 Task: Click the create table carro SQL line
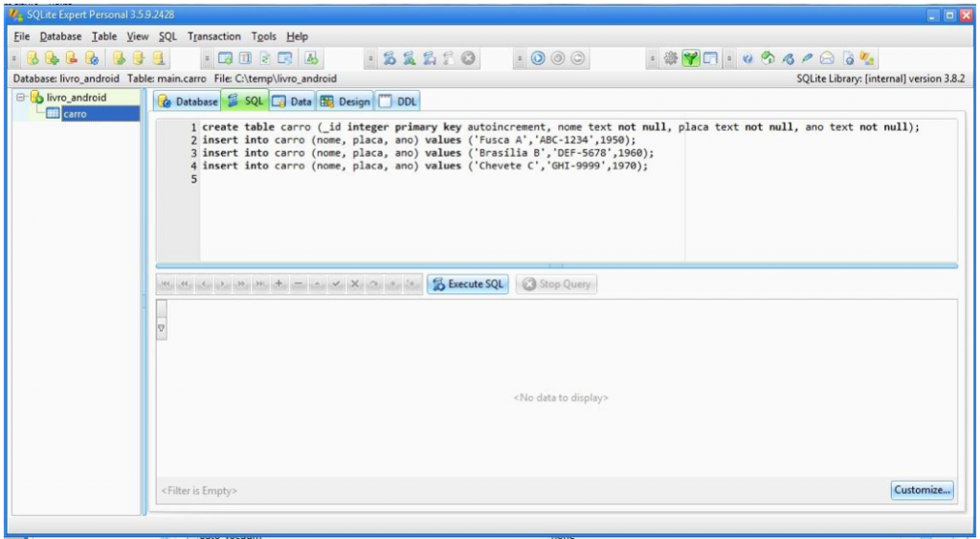(x=561, y=127)
